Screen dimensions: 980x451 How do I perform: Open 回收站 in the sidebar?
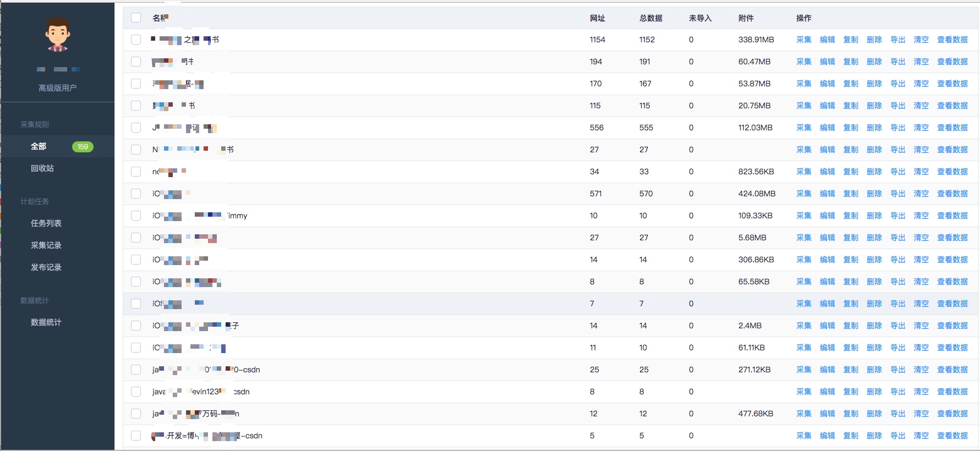click(x=42, y=168)
